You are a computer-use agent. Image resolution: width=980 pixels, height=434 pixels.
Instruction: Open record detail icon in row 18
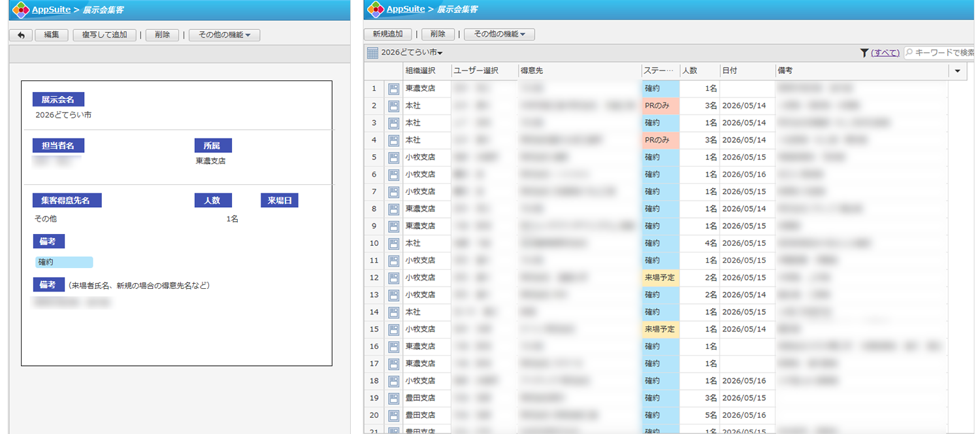click(393, 381)
